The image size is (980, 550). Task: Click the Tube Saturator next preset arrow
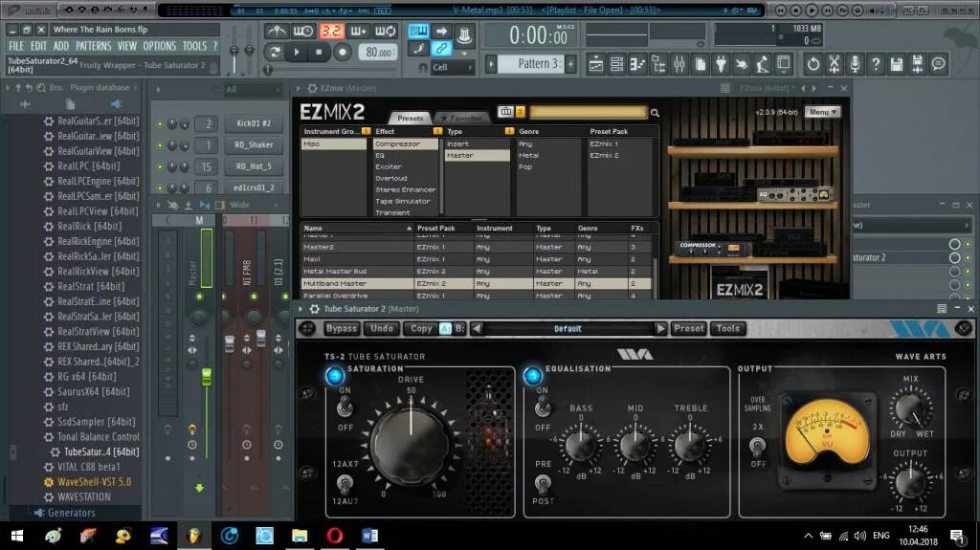pyautogui.click(x=660, y=328)
